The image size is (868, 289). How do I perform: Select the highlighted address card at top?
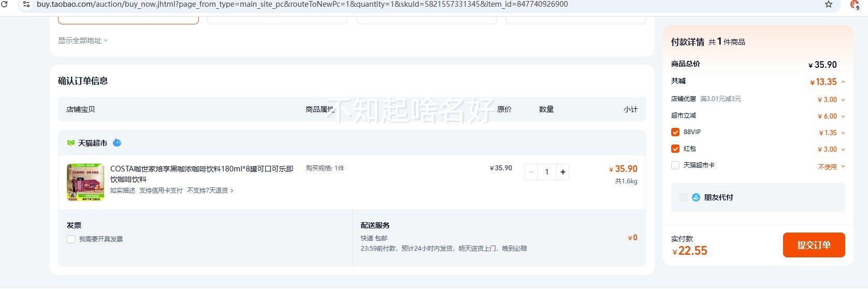point(128,20)
